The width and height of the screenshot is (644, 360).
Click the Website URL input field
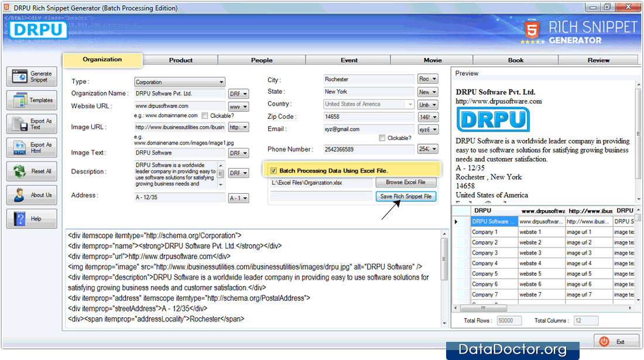(180, 106)
